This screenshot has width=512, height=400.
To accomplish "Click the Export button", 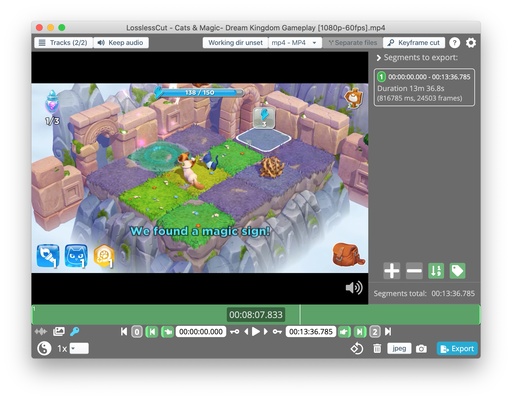I will point(457,349).
